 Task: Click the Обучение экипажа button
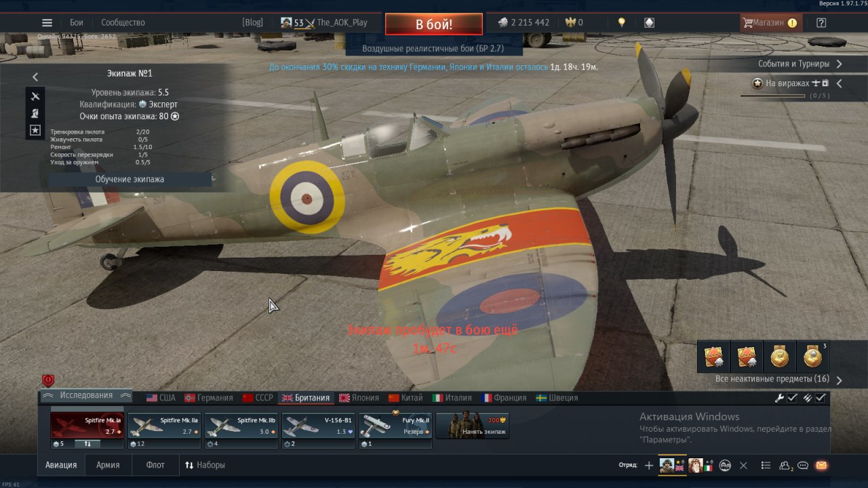pos(130,179)
